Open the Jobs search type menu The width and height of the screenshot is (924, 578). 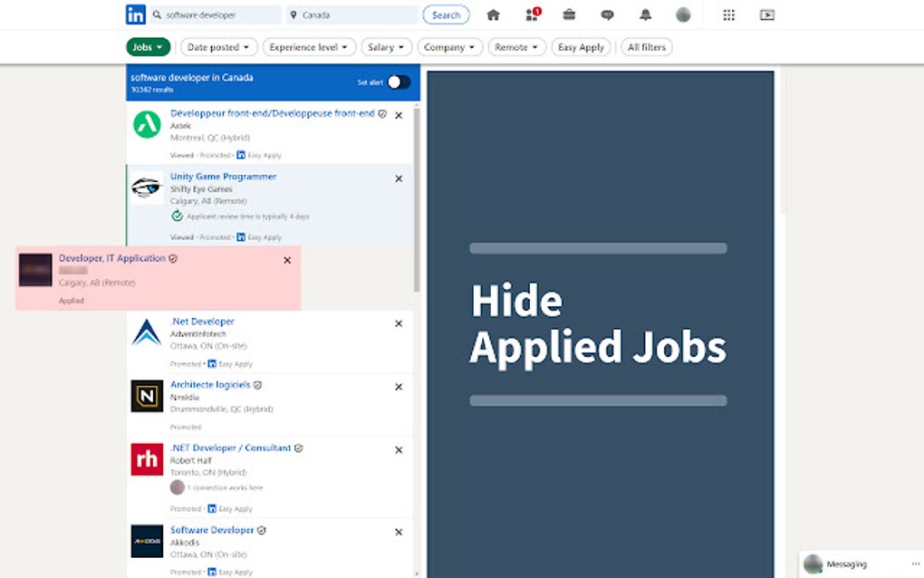pos(147,46)
